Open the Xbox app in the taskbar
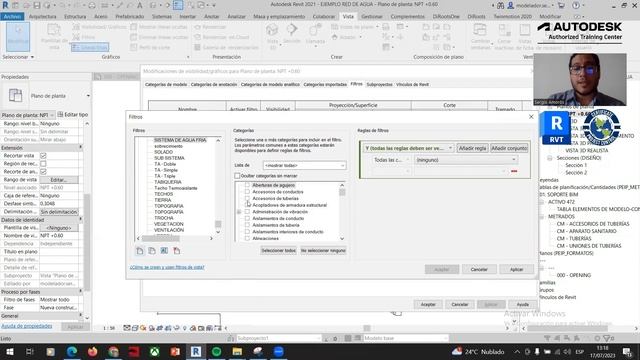 click(154, 351)
